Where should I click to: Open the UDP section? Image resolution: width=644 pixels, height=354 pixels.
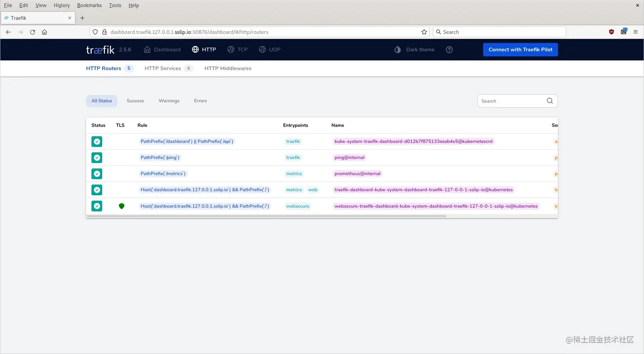coord(270,49)
